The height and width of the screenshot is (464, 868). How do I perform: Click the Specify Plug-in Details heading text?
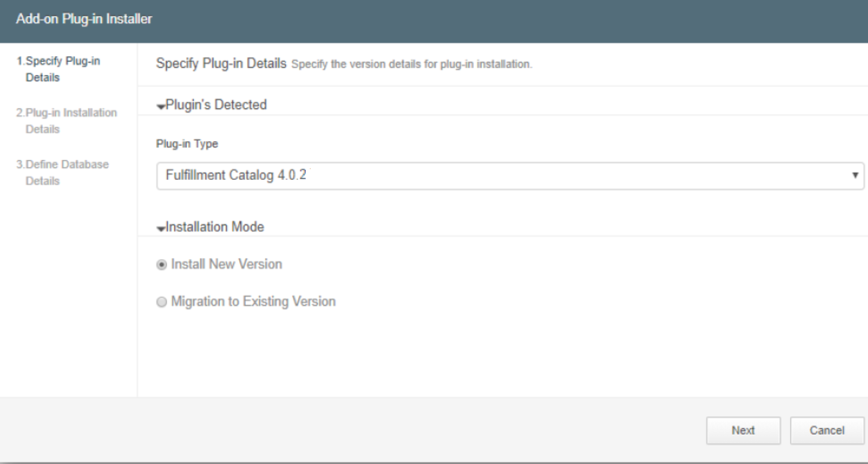pos(221,63)
